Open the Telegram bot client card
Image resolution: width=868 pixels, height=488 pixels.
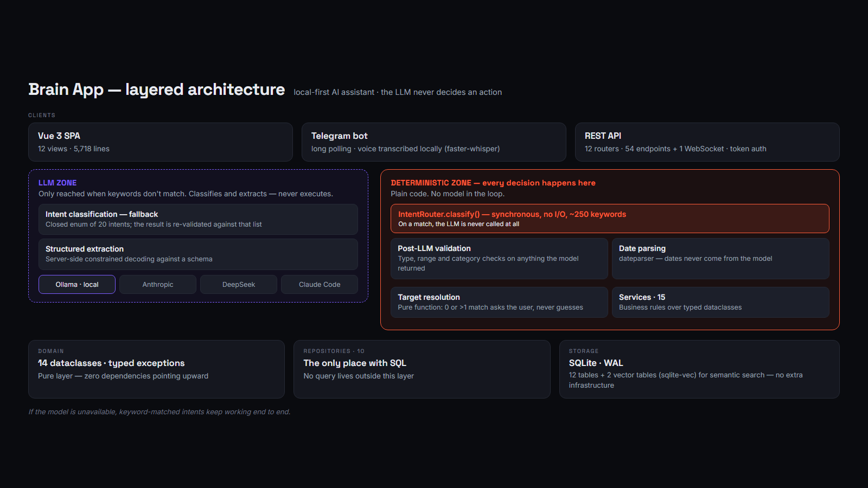point(434,142)
